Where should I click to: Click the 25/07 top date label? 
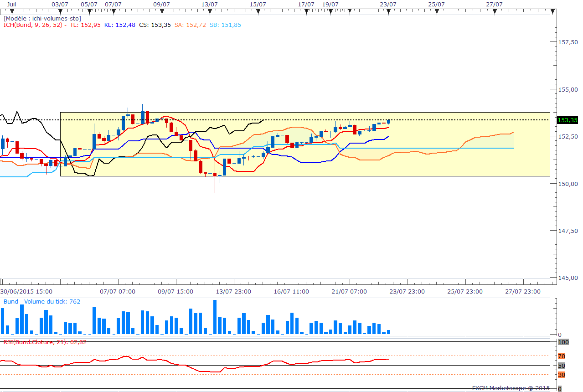pyautogui.click(x=437, y=4)
